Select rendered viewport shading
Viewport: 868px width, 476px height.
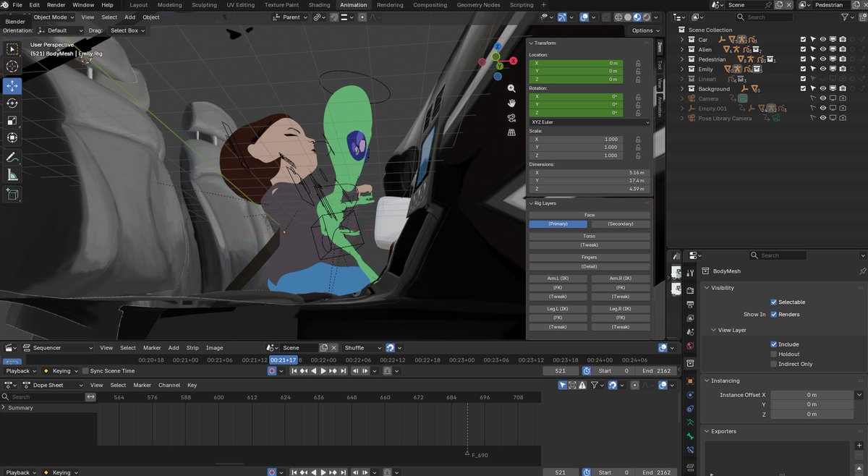(x=645, y=17)
